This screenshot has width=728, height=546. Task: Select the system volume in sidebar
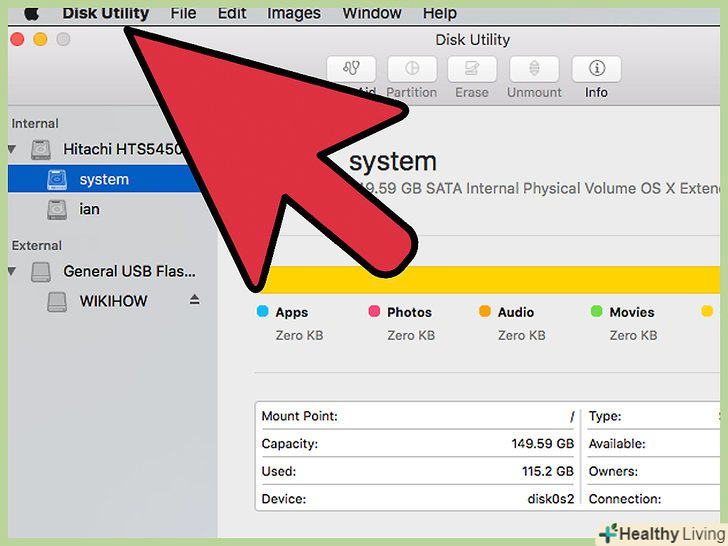104,180
